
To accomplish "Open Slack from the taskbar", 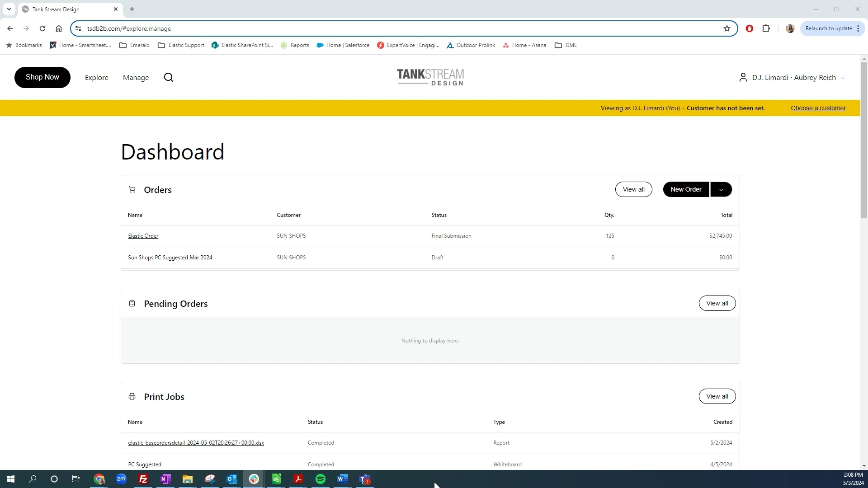I will tap(254, 479).
